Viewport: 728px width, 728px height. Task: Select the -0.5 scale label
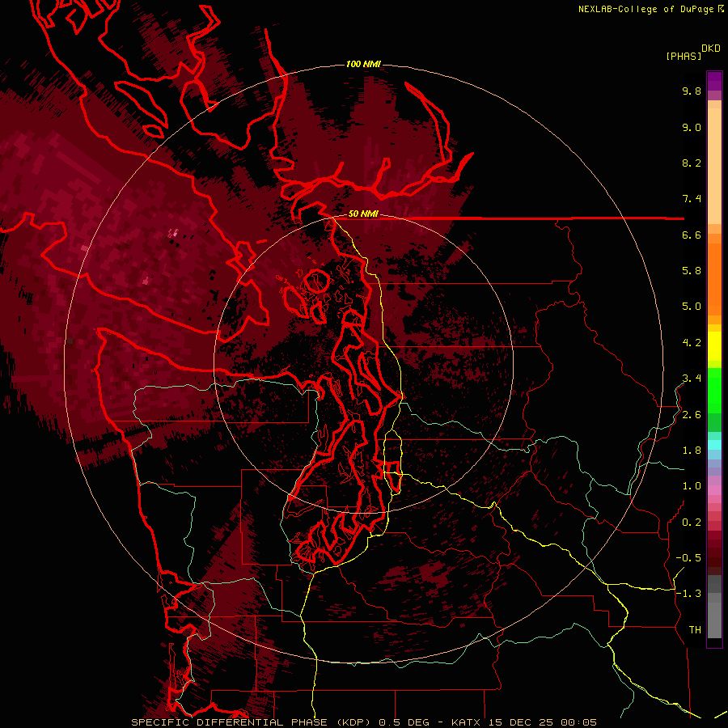[688, 558]
